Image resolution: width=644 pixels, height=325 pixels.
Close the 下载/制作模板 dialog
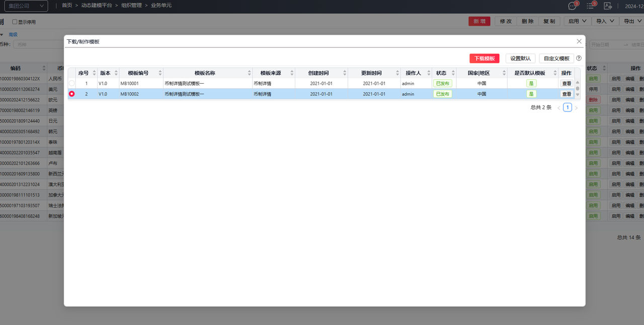(579, 41)
